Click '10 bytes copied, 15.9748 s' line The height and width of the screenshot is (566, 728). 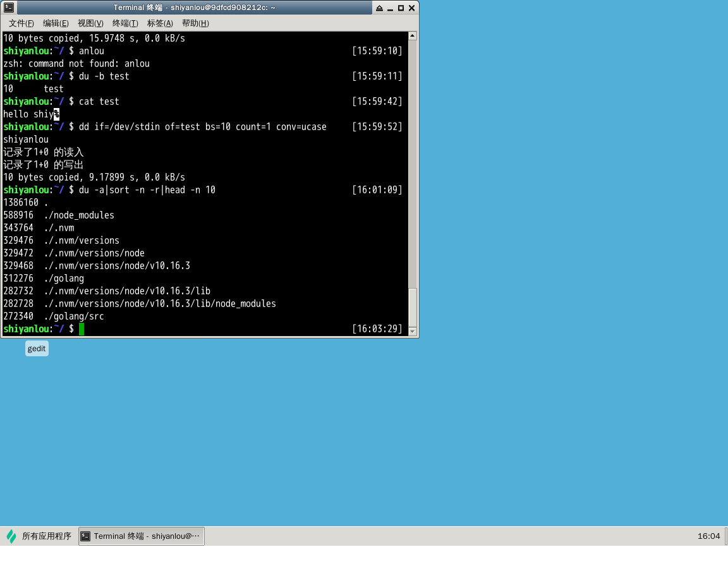pos(94,38)
